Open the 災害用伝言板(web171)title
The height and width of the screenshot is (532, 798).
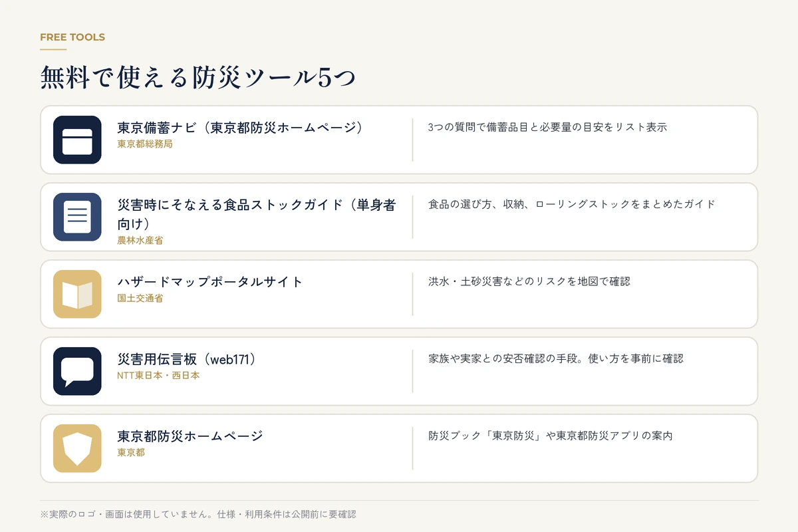click(187, 359)
